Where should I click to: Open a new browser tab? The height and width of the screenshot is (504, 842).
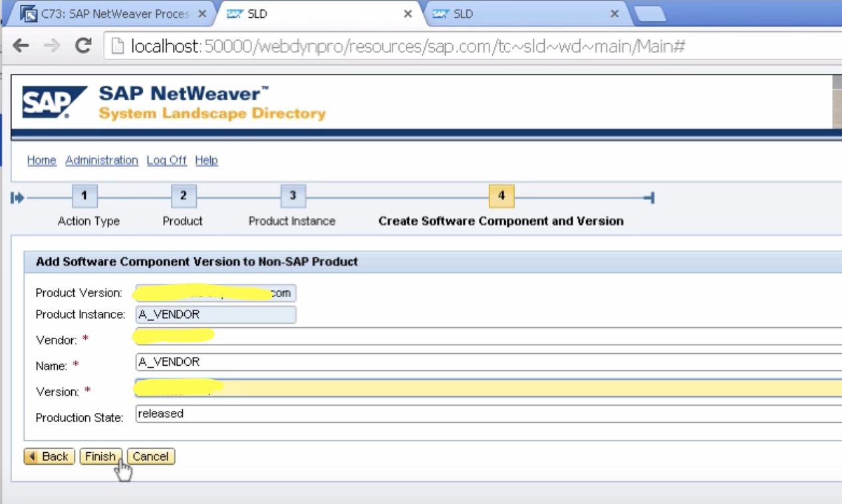point(650,14)
